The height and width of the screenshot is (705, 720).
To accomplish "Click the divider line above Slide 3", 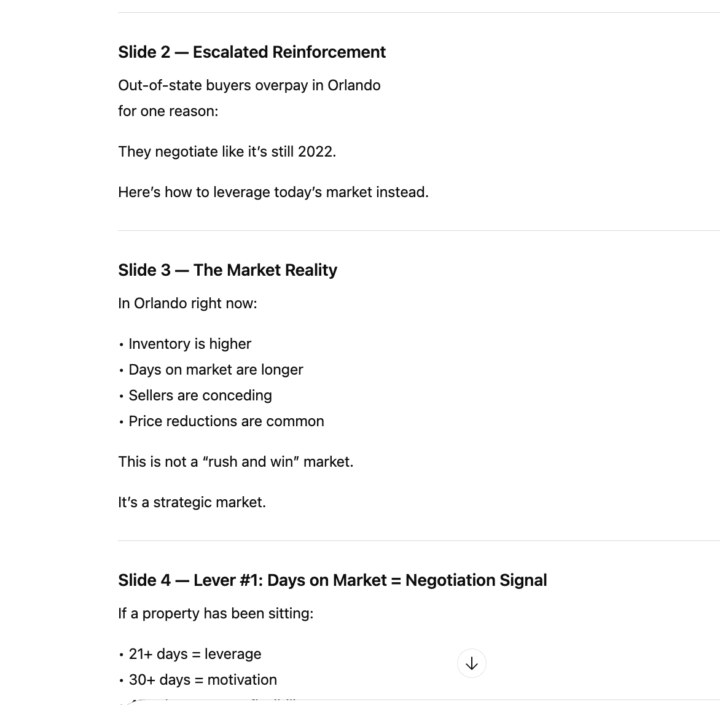I will tap(418, 231).
